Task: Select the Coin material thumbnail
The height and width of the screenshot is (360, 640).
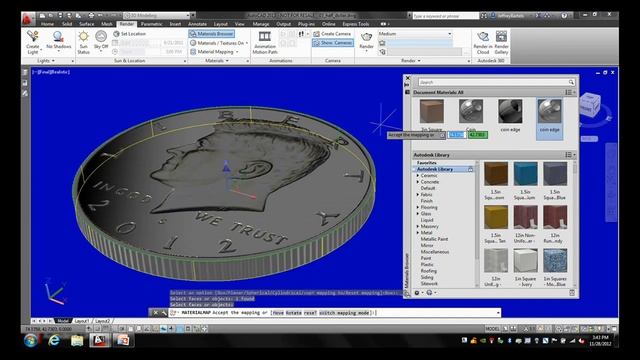Action: (x=471, y=111)
